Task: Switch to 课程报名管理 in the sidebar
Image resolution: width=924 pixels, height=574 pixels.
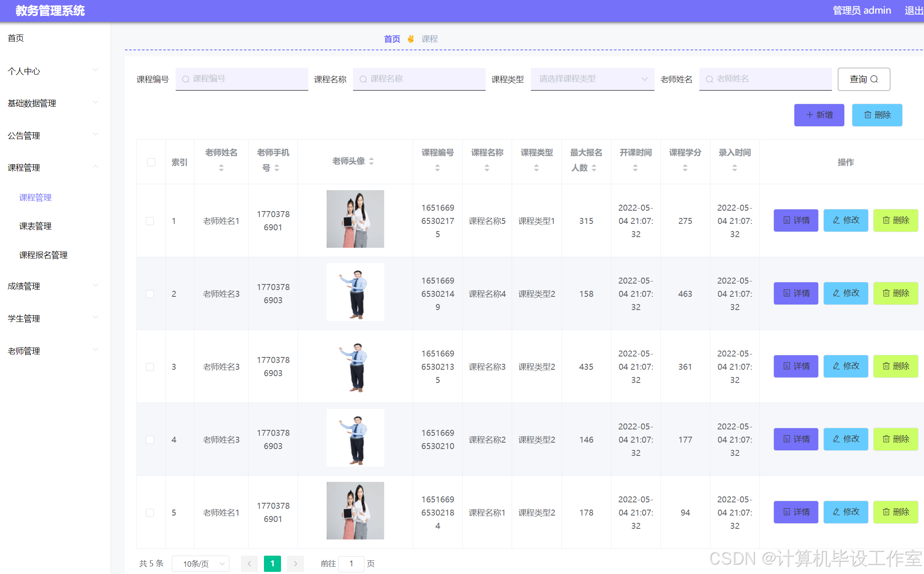Action: pyautogui.click(x=43, y=255)
